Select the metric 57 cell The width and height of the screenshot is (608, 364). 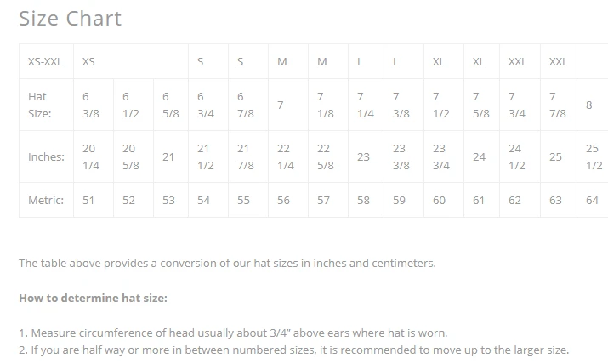(323, 201)
